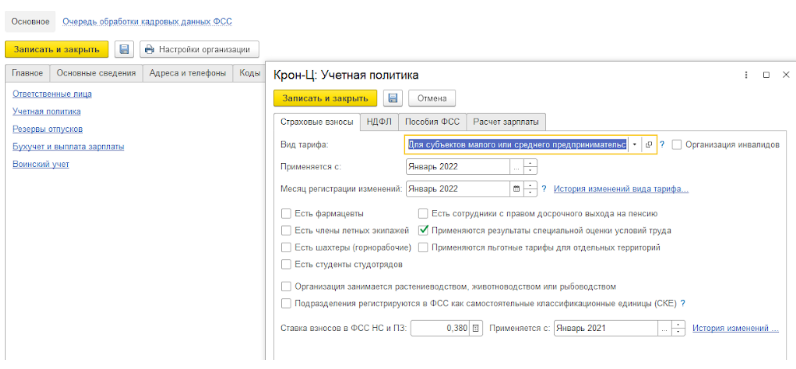Enable the Есть фармацевты checkbox
Image resolution: width=796 pixels, height=369 pixels.
pyautogui.click(x=286, y=214)
